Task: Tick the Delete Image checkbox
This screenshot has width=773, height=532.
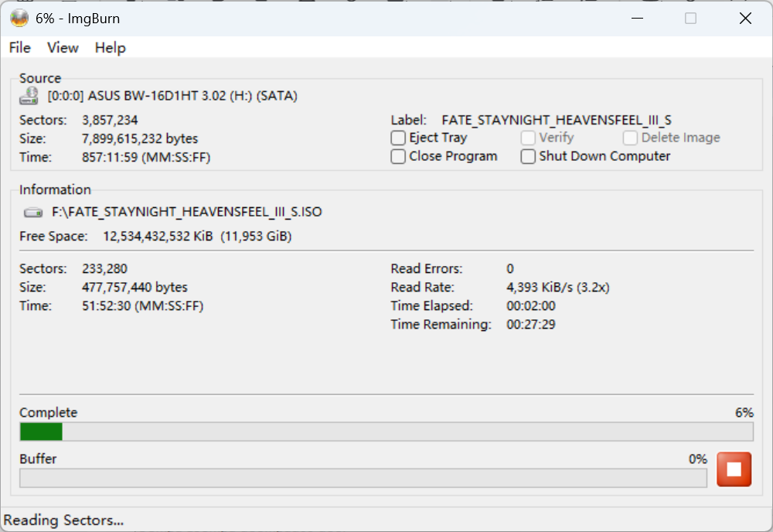Action: [629, 138]
